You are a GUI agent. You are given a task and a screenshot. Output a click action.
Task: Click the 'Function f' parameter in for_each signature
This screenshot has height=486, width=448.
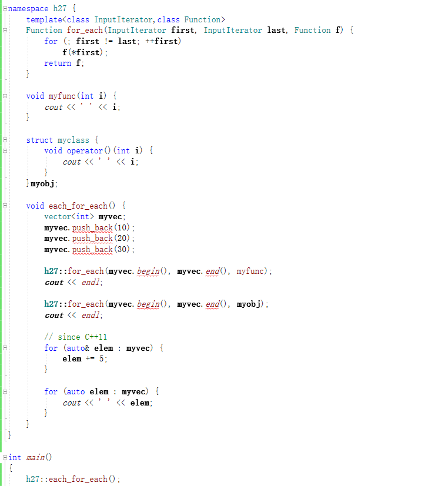click(318, 31)
